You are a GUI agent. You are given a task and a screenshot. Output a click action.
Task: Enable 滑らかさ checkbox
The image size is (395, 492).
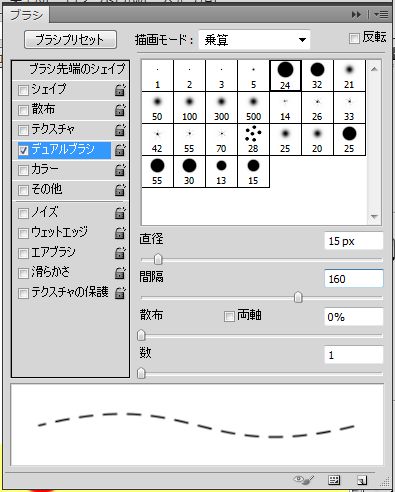click(23, 273)
